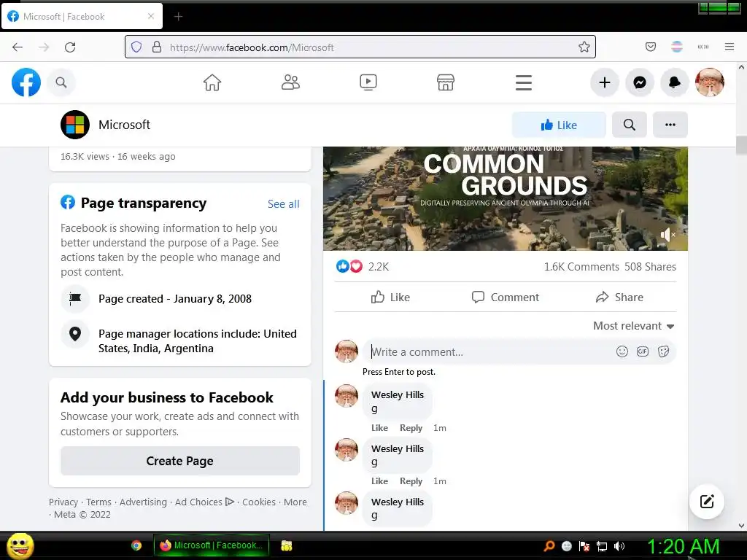Click the browser back arrow
Screen dimensions: 747x560
pyautogui.click(x=18, y=47)
